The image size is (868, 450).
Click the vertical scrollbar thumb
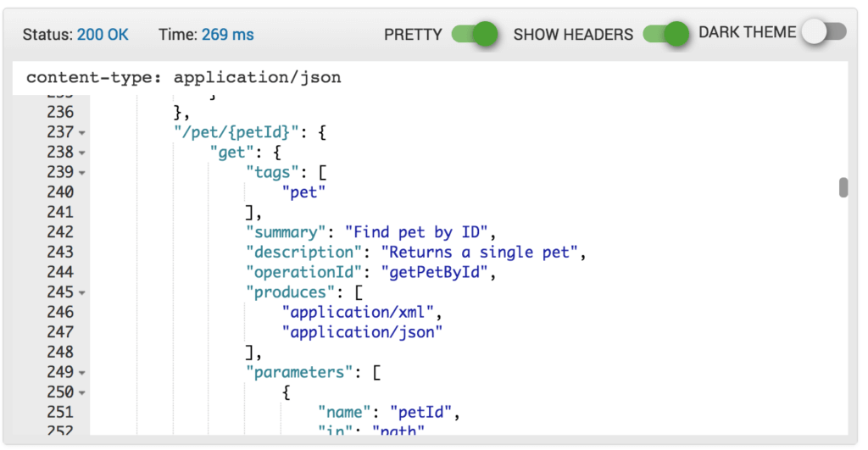843,187
